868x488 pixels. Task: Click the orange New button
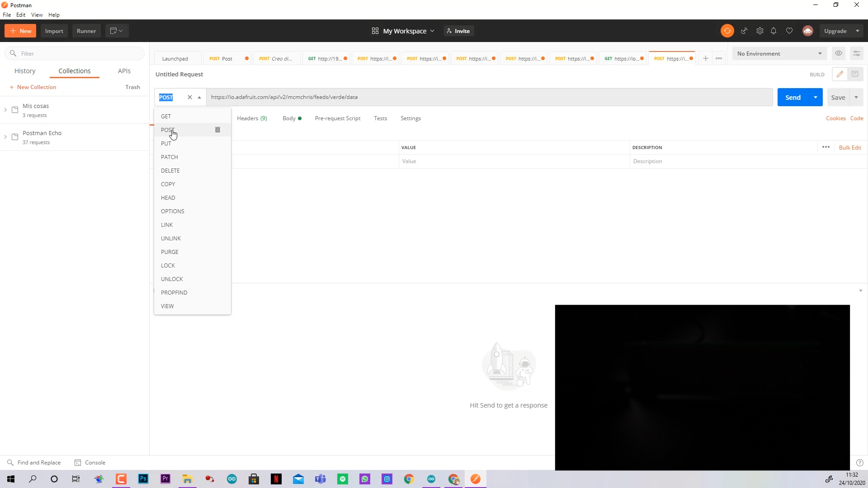pyautogui.click(x=20, y=31)
